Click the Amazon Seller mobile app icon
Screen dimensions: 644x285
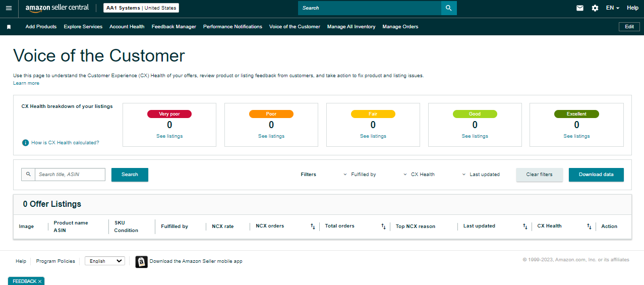pyautogui.click(x=142, y=261)
